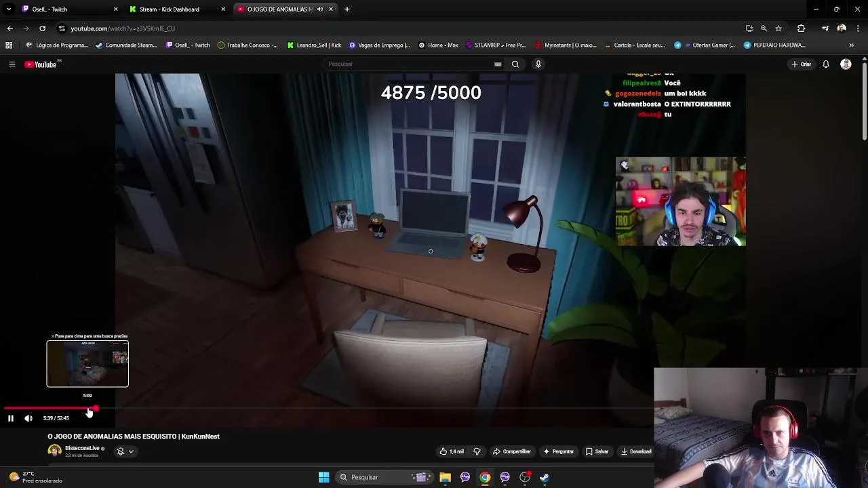This screenshot has height=488, width=868.
Task: Open PEPERAIO HARDWA... bookmark
Action: (774, 45)
